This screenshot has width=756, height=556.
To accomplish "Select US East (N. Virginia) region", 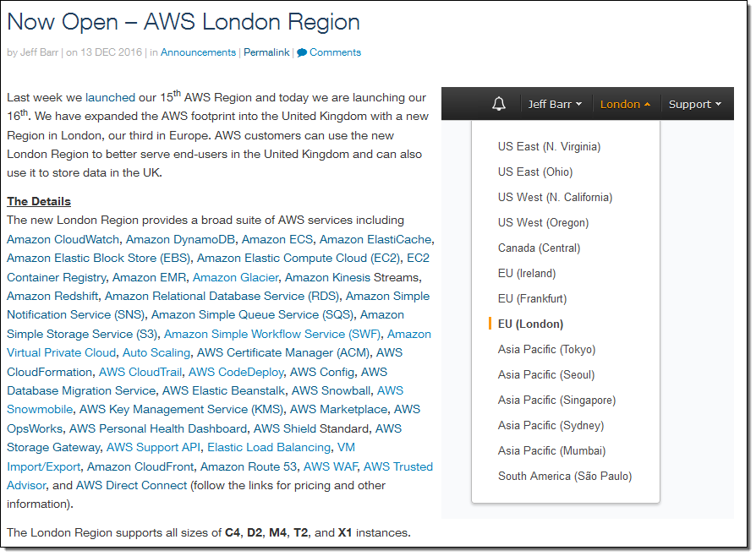I will pyautogui.click(x=549, y=146).
